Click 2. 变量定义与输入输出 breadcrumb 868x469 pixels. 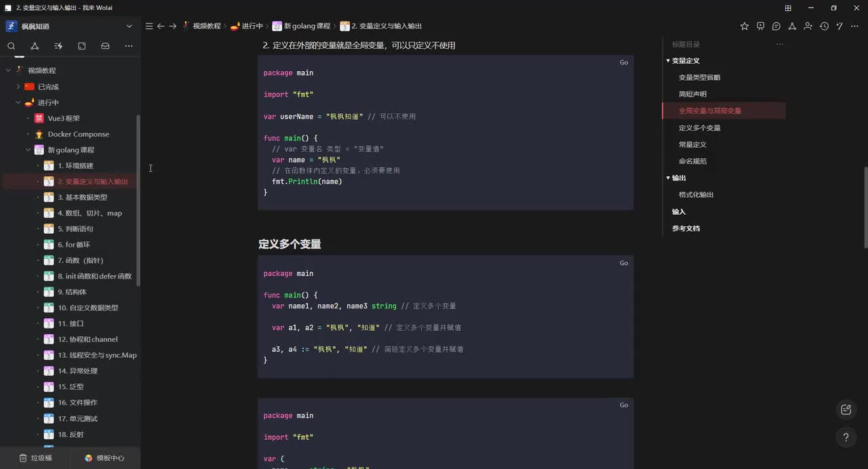(381, 26)
